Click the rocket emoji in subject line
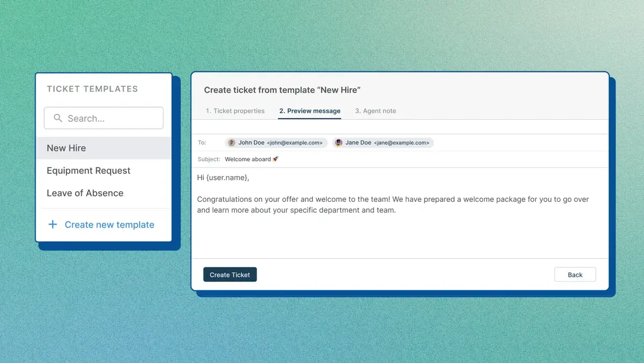 pos(276,159)
